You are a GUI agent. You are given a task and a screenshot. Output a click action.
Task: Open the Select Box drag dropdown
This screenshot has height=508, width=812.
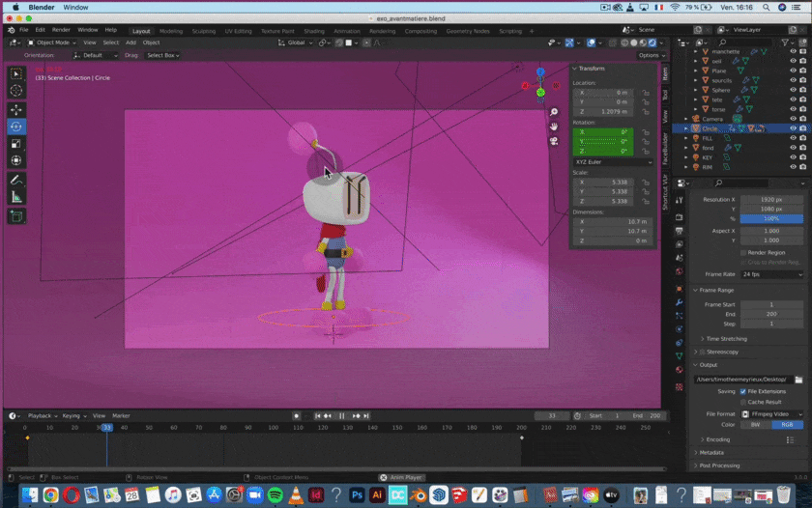[x=163, y=55]
